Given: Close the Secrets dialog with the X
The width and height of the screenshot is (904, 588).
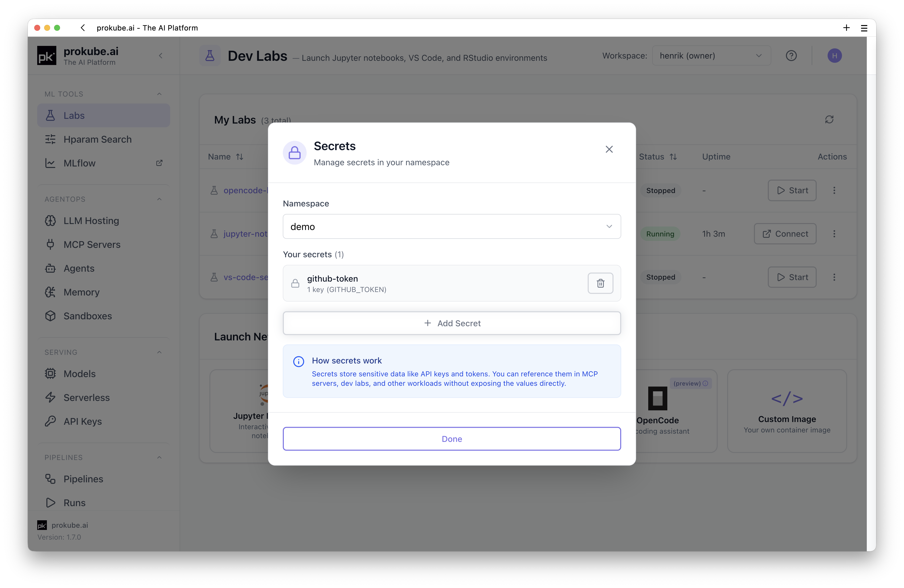Looking at the screenshot, I should point(609,149).
